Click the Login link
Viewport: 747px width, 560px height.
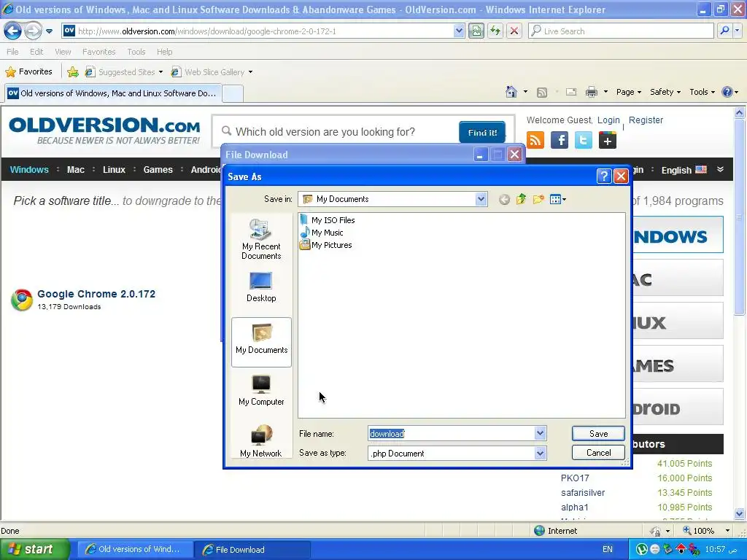tap(608, 120)
